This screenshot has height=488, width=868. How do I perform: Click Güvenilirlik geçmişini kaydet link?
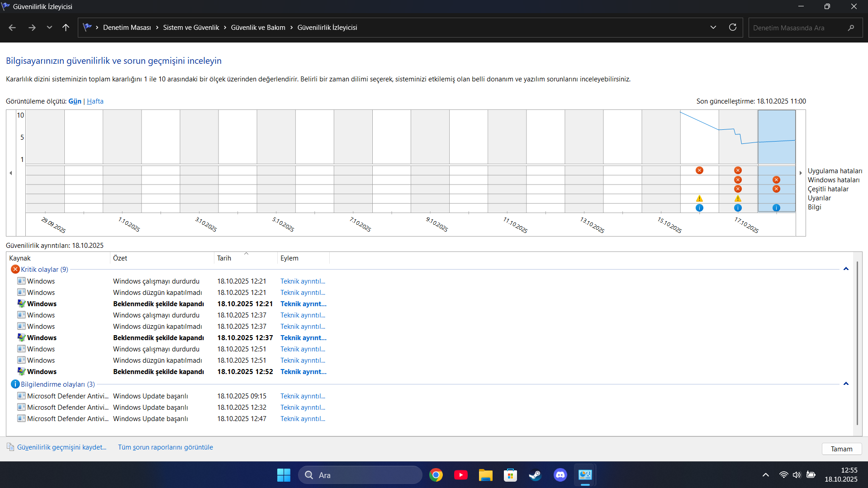pyautogui.click(x=62, y=447)
